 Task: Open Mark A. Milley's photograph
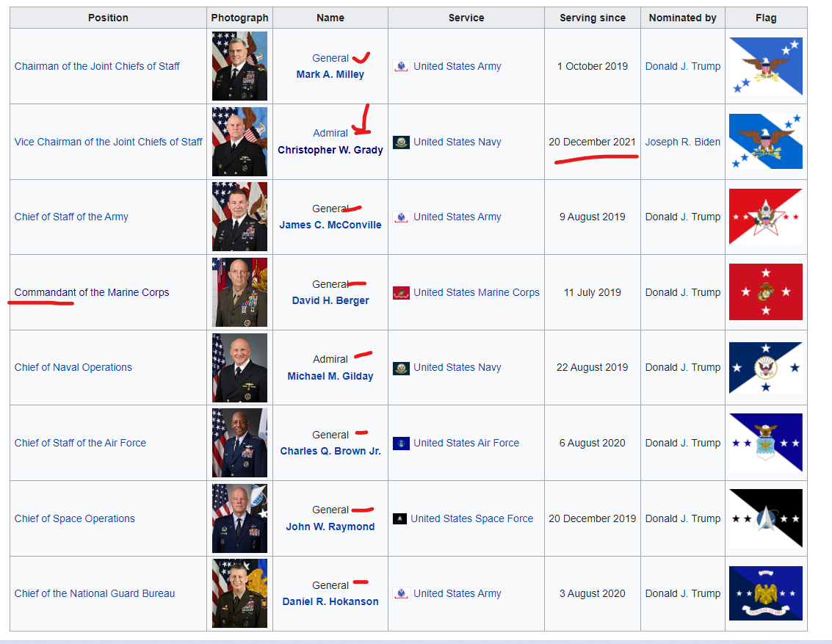click(x=240, y=66)
